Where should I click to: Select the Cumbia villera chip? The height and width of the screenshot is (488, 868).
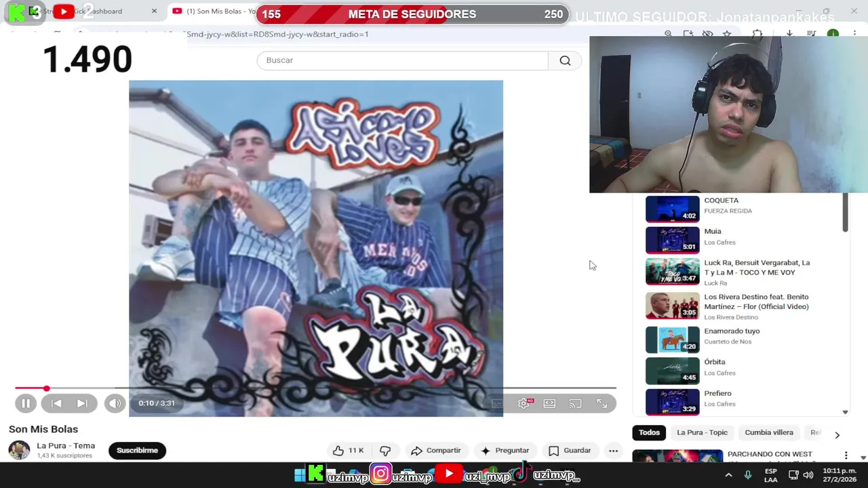click(x=769, y=432)
